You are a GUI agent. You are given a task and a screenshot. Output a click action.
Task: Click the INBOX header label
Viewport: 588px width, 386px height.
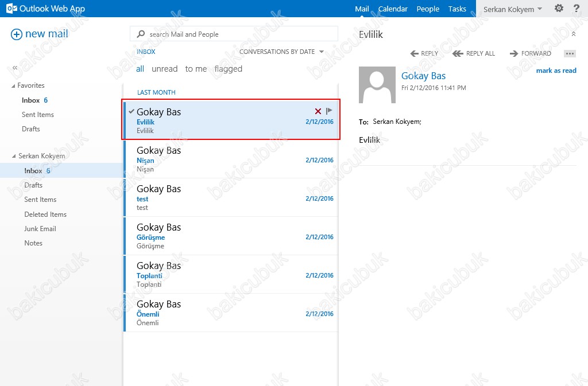click(x=146, y=52)
